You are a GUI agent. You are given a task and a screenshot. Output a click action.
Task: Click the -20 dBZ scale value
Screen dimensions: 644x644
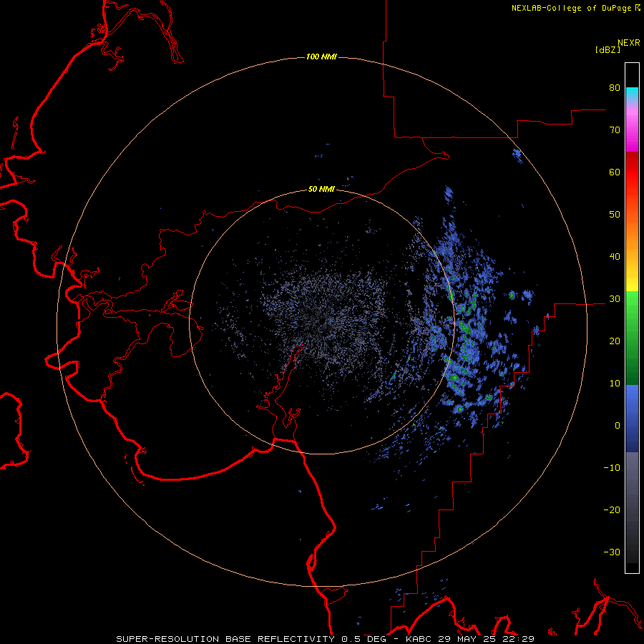612,510
